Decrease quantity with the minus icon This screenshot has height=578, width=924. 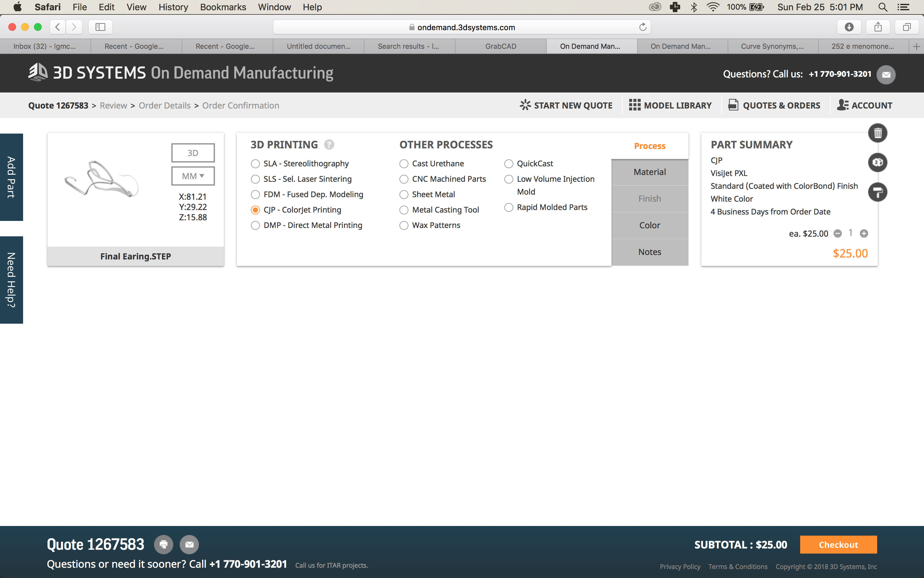coord(837,233)
